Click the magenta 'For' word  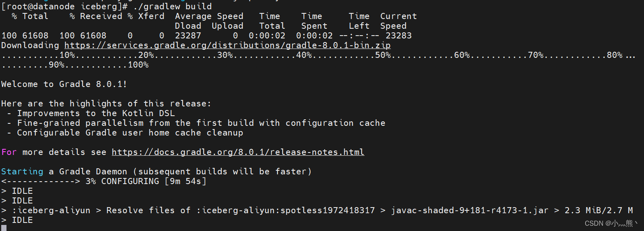(x=9, y=152)
